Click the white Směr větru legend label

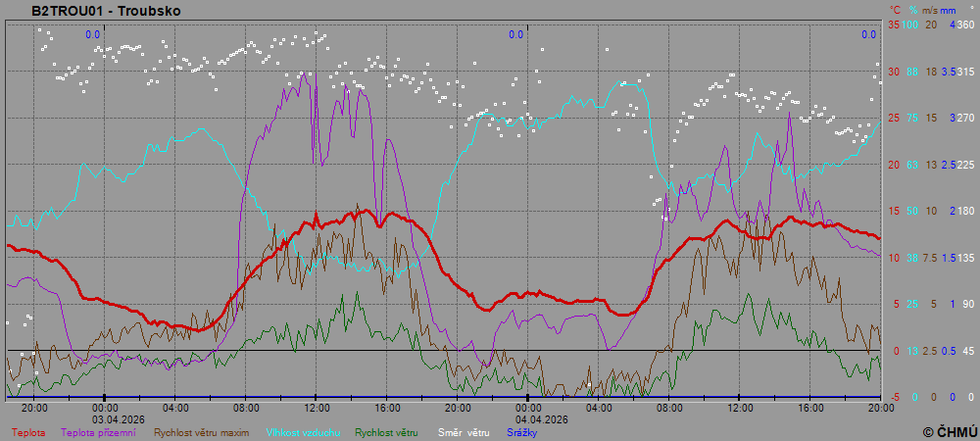point(464,432)
